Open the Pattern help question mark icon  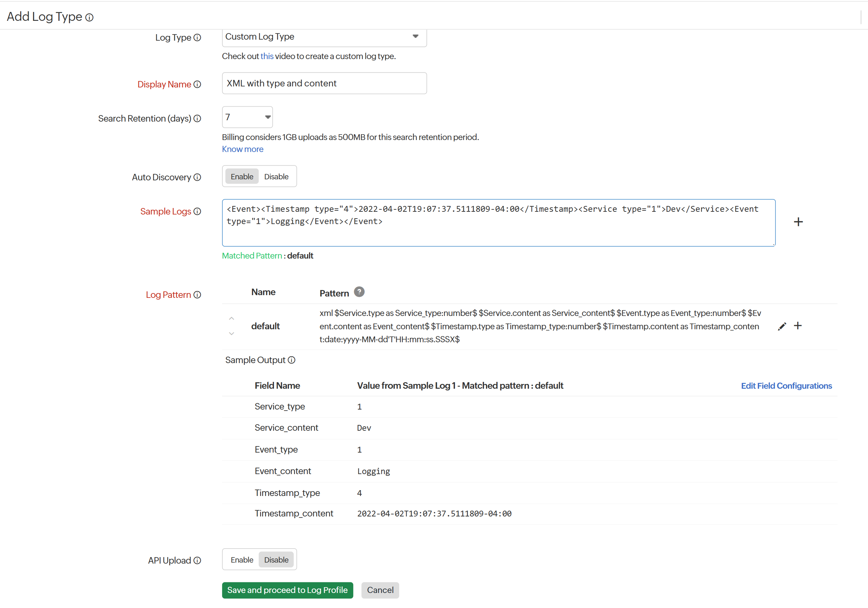pos(359,291)
